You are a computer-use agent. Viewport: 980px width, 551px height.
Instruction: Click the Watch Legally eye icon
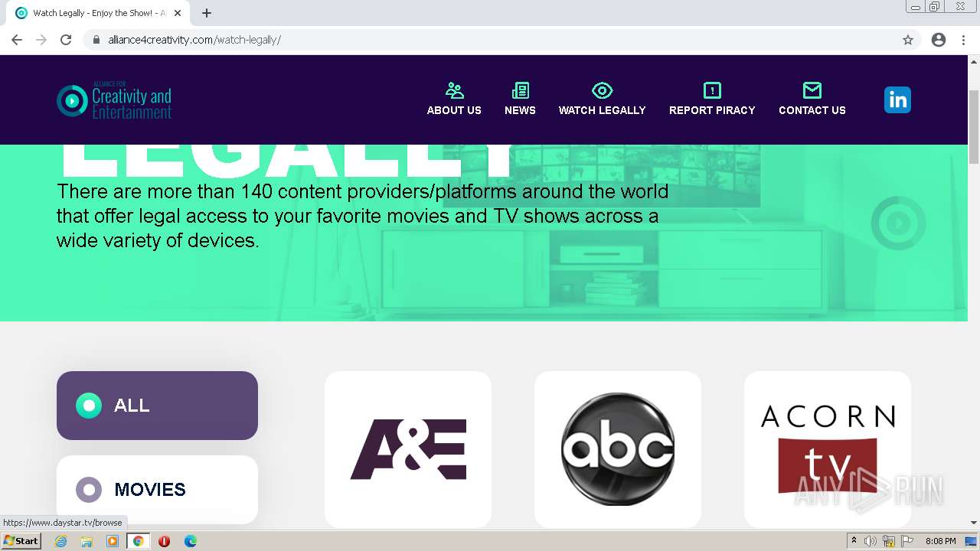[x=602, y=90]
